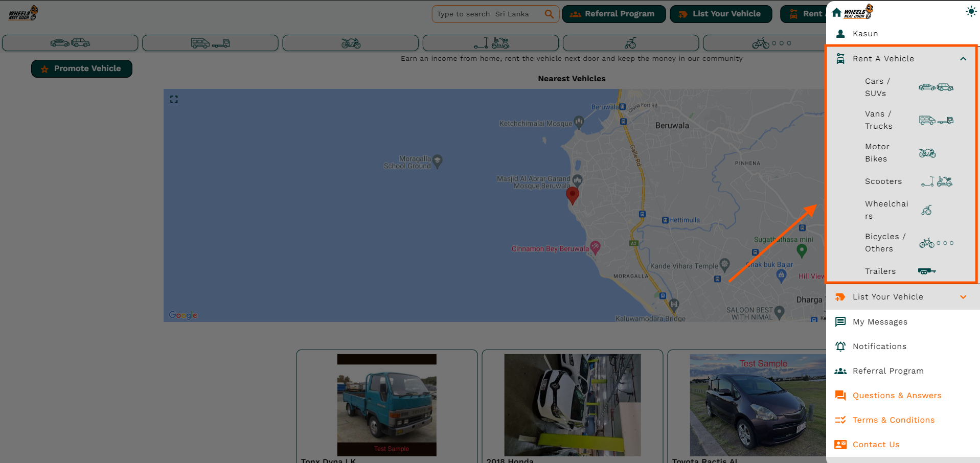Click the Wheelchairs icon in the menu

[927, 210]
